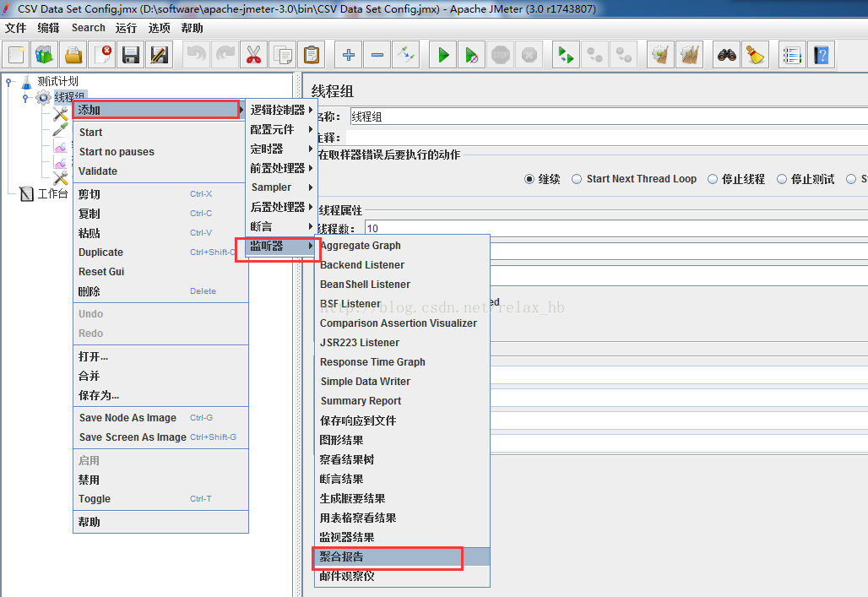Click the Open file folder icon
The width and height of the screenshot is (868, 597).
[x=73, y=55]
